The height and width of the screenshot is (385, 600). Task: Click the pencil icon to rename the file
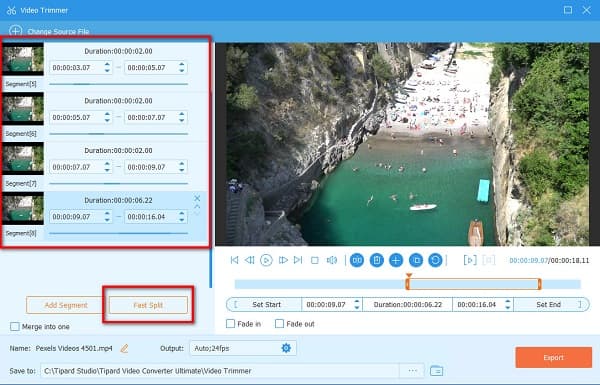pos(124,348)
